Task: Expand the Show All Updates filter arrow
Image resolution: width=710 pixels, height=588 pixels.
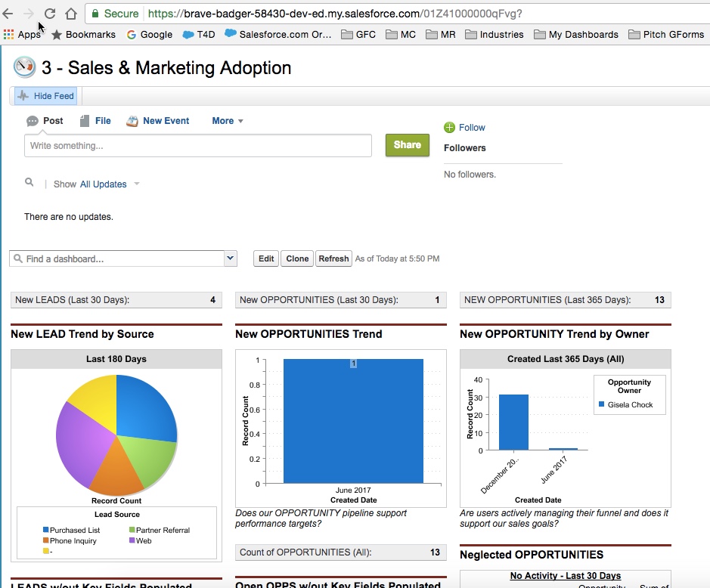Action: pos(137,184)
